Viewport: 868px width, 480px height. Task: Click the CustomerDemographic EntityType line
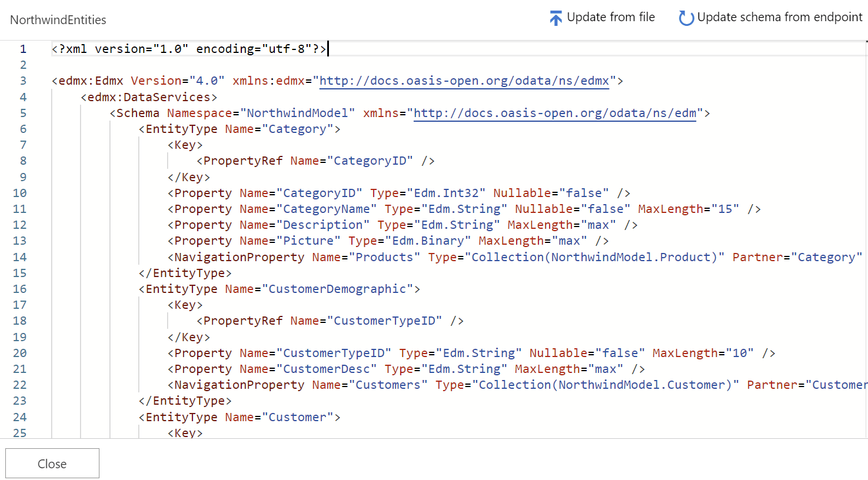point(280,289)
